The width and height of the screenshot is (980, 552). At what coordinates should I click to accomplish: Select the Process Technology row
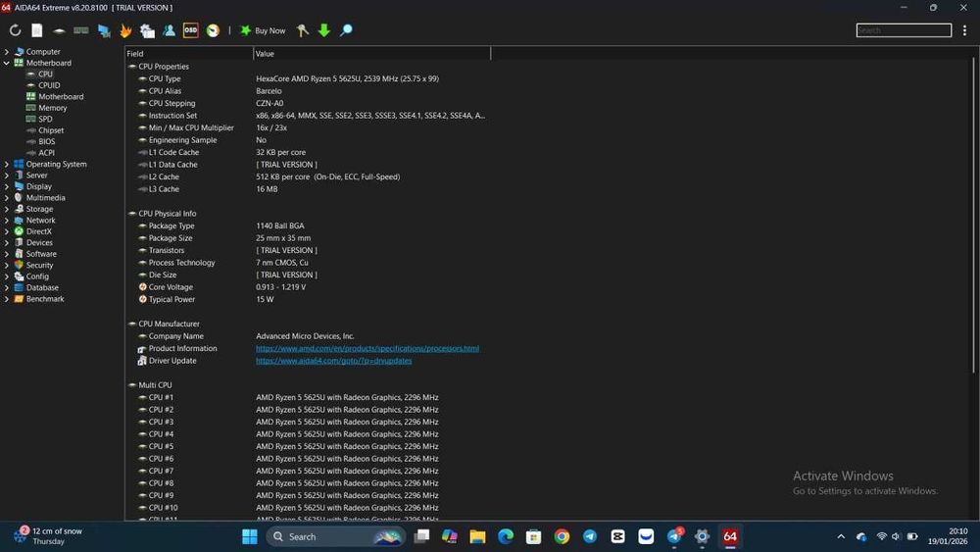(x=308, y=263)
